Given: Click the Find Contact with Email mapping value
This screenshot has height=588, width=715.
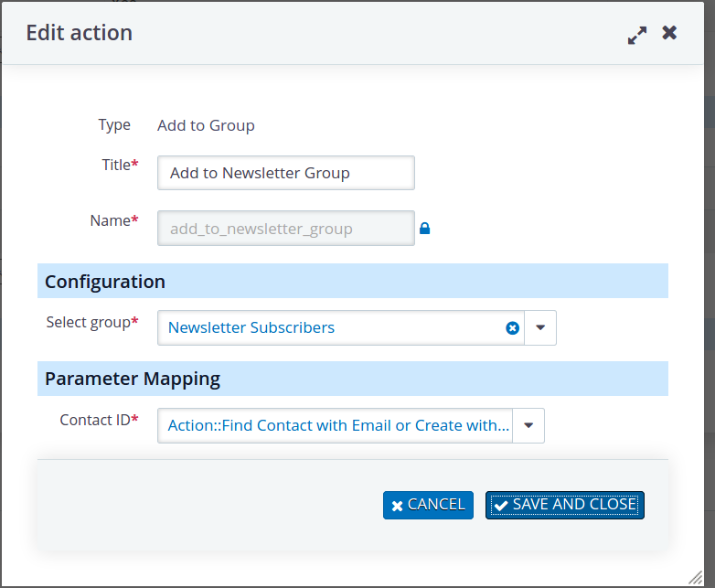Looking at the screenshot, I should 338,426.
